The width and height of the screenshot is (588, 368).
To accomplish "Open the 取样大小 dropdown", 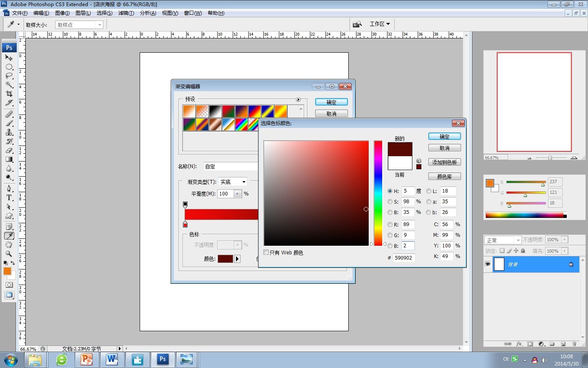I will pyautogui.click(x=79, y=25).
